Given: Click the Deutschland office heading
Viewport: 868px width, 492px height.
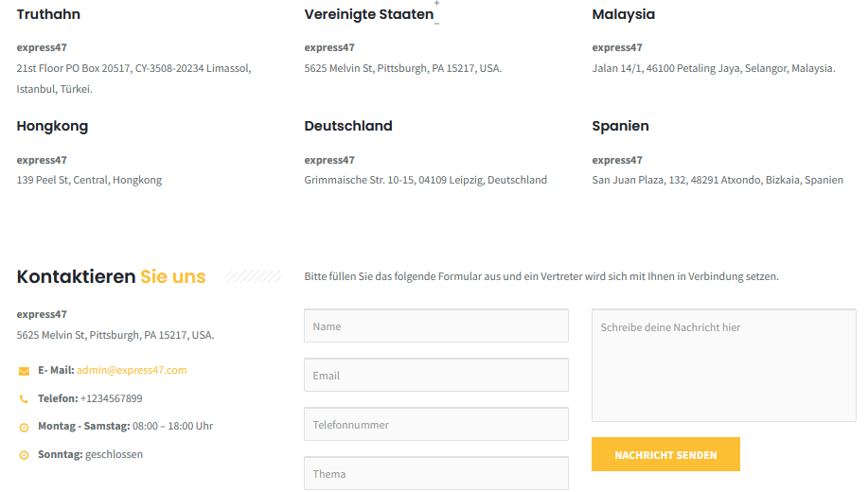Looking at the screenshot, I should (348, 126).
